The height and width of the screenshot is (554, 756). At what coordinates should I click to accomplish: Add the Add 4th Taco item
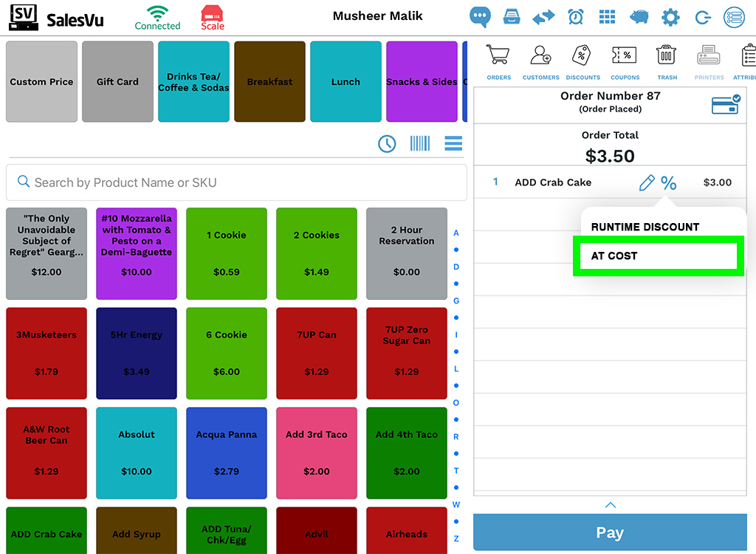407,453
